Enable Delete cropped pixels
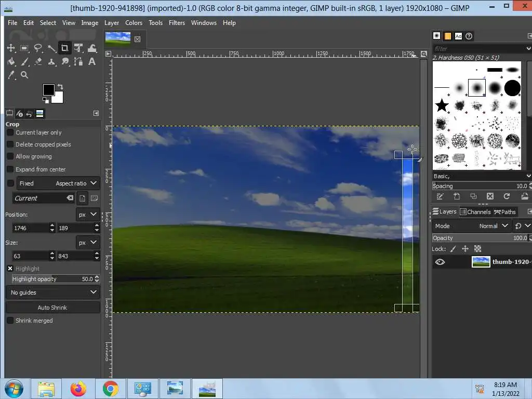Viewport: 532px width, 399px height. [x=10, y=144]
